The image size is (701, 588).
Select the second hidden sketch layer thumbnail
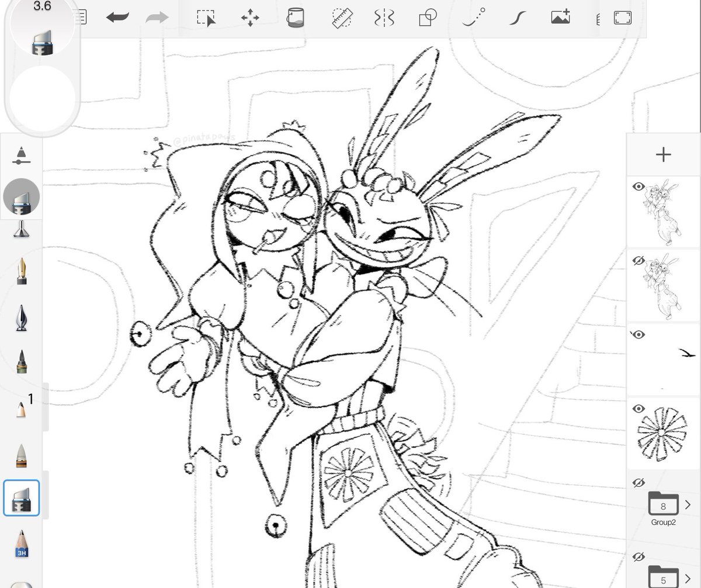[663, 286]
